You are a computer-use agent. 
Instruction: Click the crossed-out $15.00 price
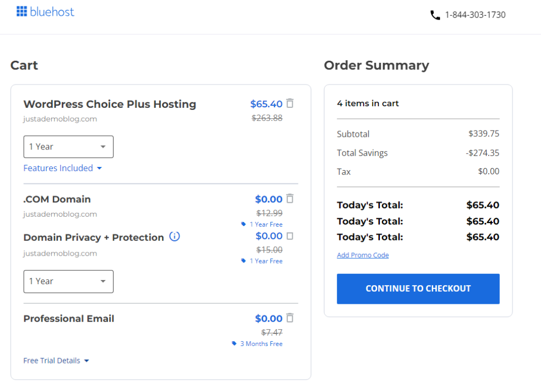click(269, 249)
